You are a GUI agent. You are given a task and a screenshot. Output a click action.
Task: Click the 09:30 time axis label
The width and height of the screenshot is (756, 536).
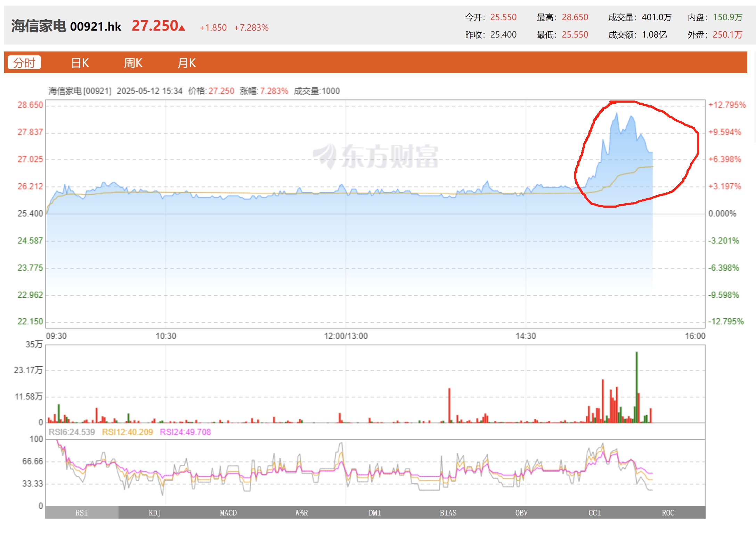tap(56, 336)
